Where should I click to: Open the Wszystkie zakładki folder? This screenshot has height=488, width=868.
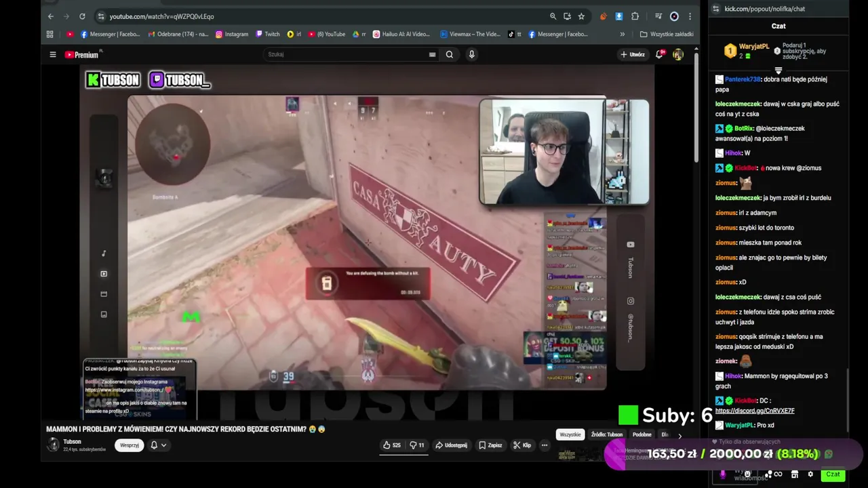(x=667, y=34)
